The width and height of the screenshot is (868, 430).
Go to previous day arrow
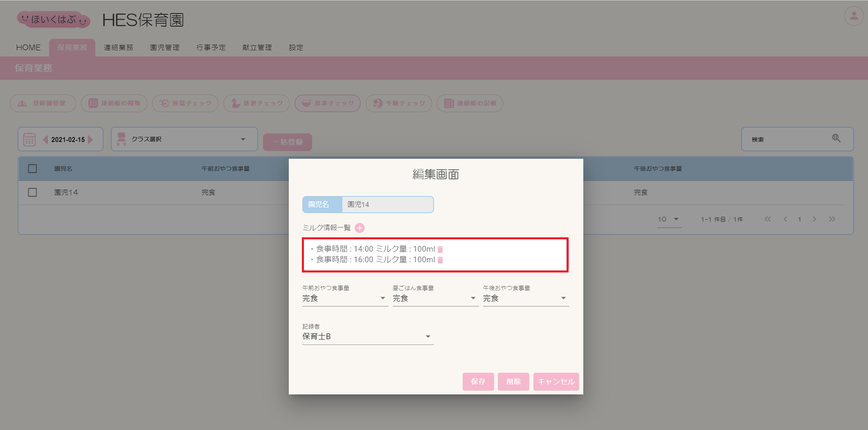tap(45, 140)
